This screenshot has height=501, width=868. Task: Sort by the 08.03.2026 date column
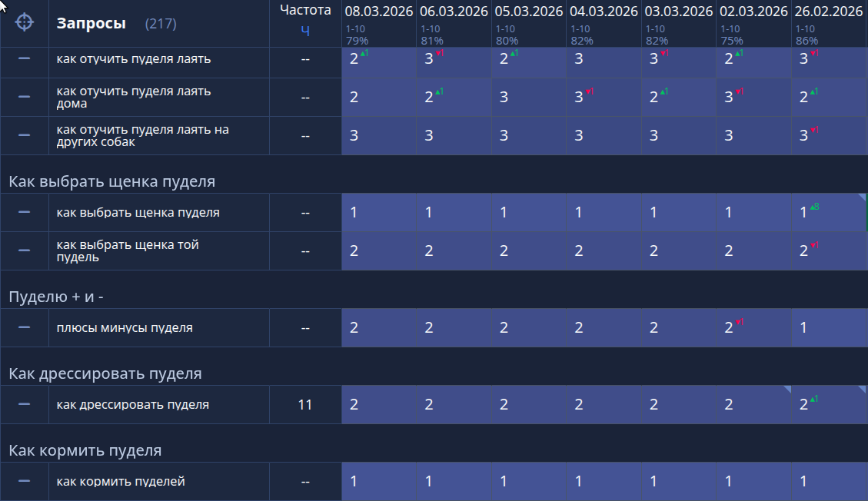[378, 12]
